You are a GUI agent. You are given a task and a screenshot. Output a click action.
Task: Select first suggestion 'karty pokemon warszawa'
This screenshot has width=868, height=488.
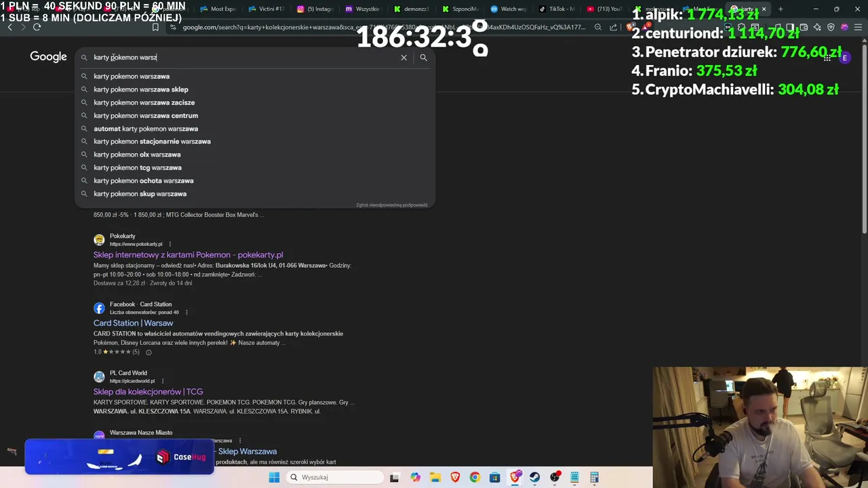pos(254,77)
